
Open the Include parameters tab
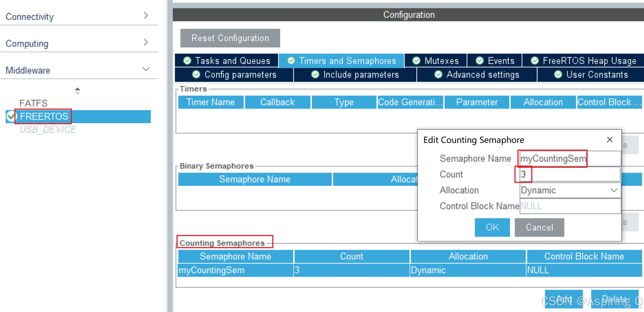(x=355, y=75)
